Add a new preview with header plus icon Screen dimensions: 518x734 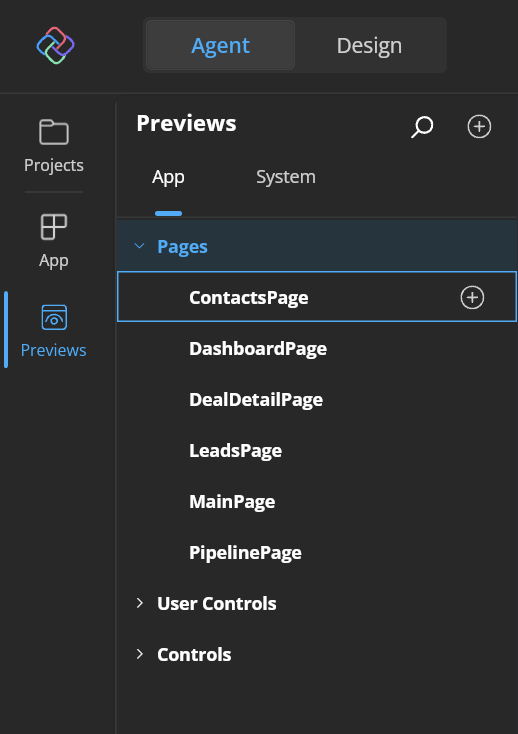[x=479, y=126]
